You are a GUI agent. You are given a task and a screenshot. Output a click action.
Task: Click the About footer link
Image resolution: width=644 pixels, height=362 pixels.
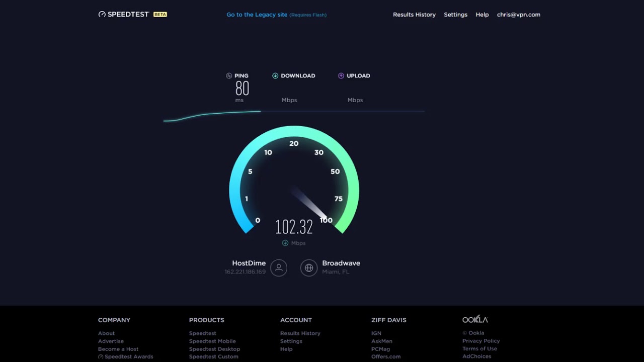click(x=106, y=333)
